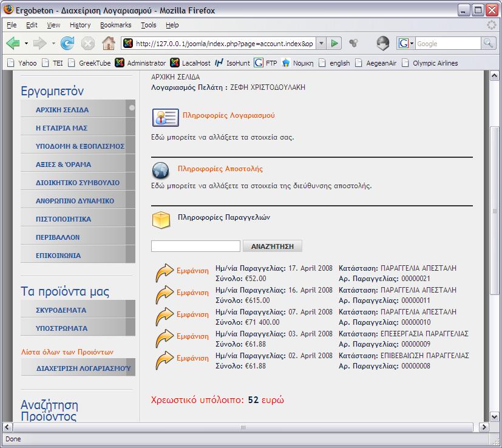Screen dimensions: 502x448
Task: Open the Forward history dropdown arrow
Action: 53,43
